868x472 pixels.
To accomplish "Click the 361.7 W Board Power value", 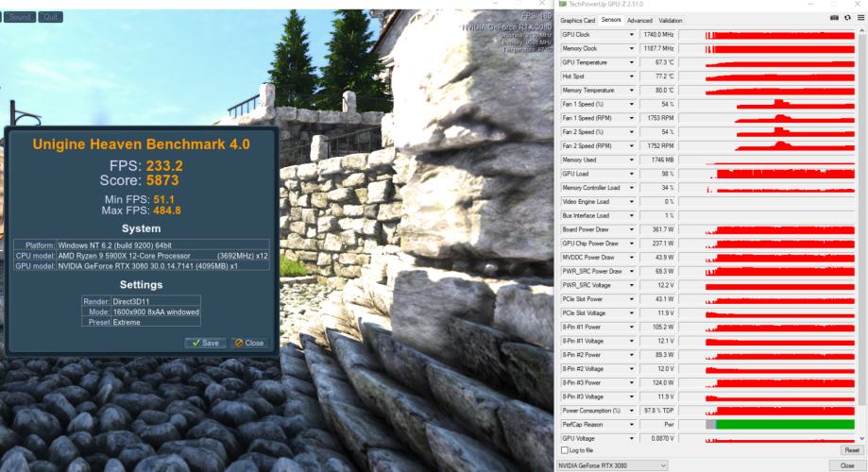I will click(657, 229).
